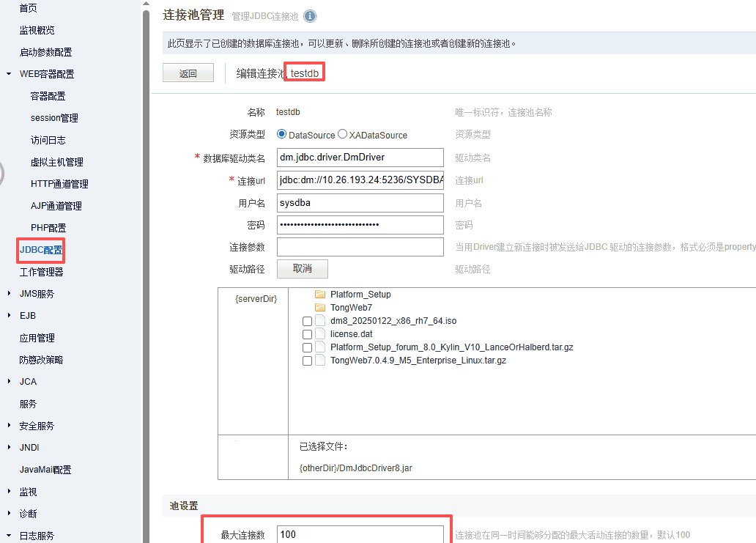Open JDBC配置 in the sidebar
The image size is (756, 543).
pos(41,250)
